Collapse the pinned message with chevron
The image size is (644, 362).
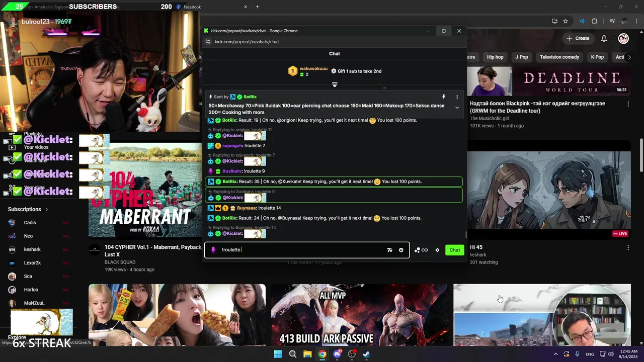[x=457, y=108]
